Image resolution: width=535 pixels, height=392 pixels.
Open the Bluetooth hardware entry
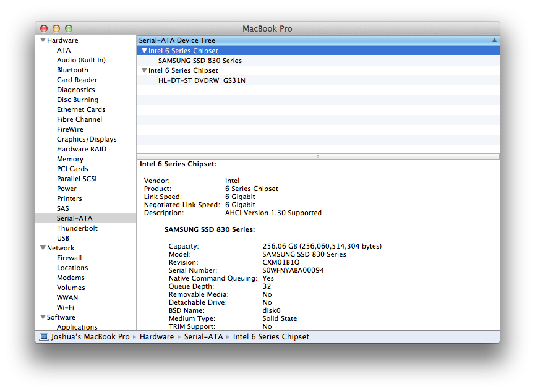tap(72, 70)
